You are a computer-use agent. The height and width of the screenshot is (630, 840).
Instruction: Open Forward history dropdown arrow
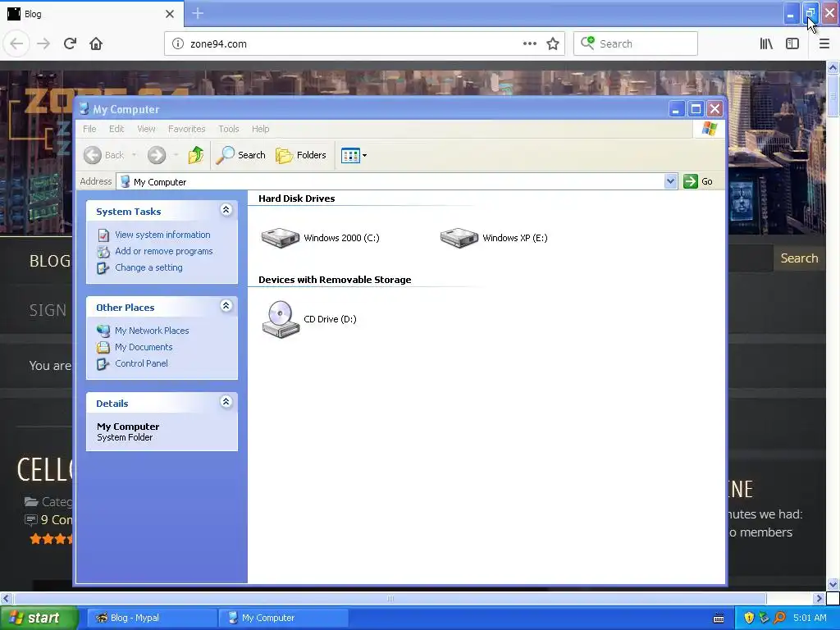tap(176, 155)
